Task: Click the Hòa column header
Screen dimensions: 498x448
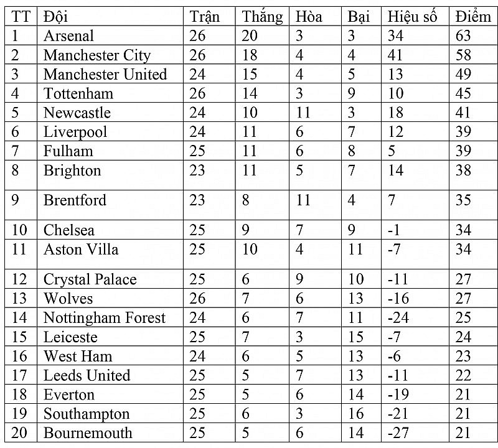Action: point(309,17)
